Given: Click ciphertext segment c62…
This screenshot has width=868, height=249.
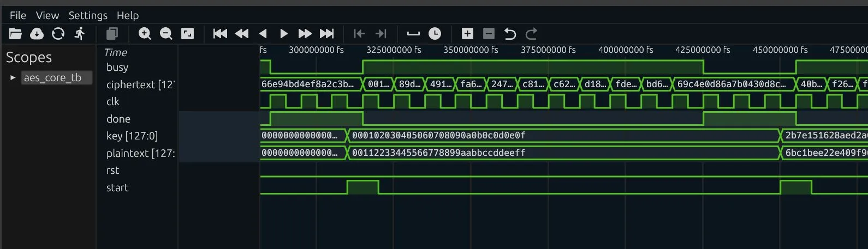Looking at the screenshot, I should tap(564, 84).
